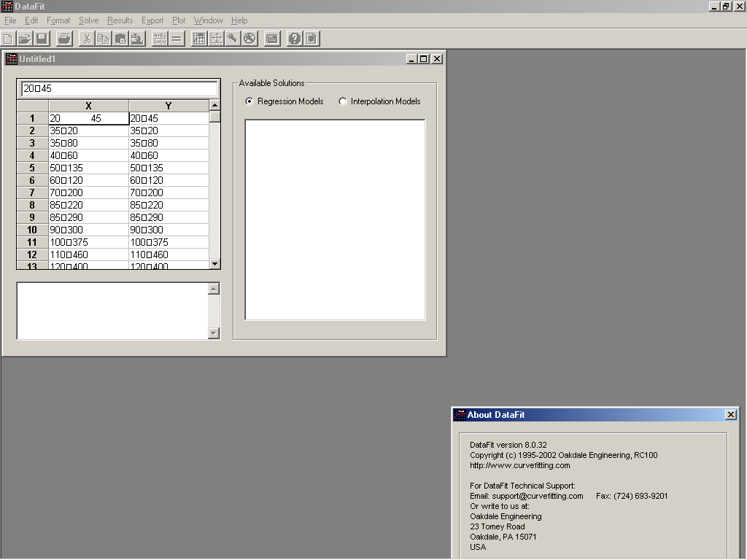This screenshot has width=747, height=560.
Task: Click the axes plot toolbar icon
Action: [x=216, y=39]
